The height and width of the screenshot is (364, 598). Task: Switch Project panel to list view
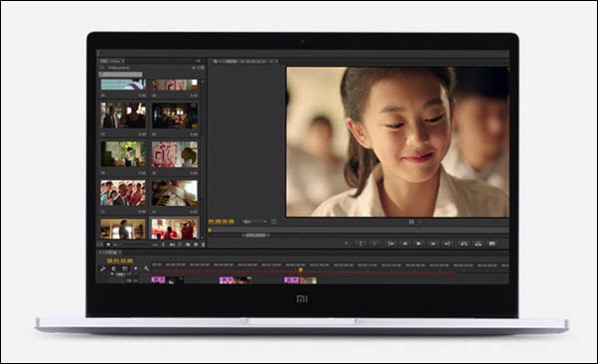tap(100, 244)
